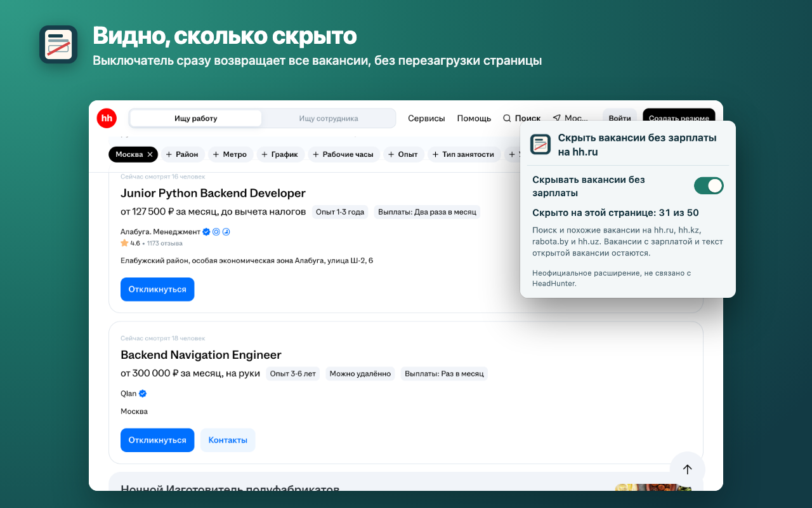Click the ring badge icon beside Алабуга. Менеджмент
The width and height of the screenshot is (812, 508).
tap(216, 232)
